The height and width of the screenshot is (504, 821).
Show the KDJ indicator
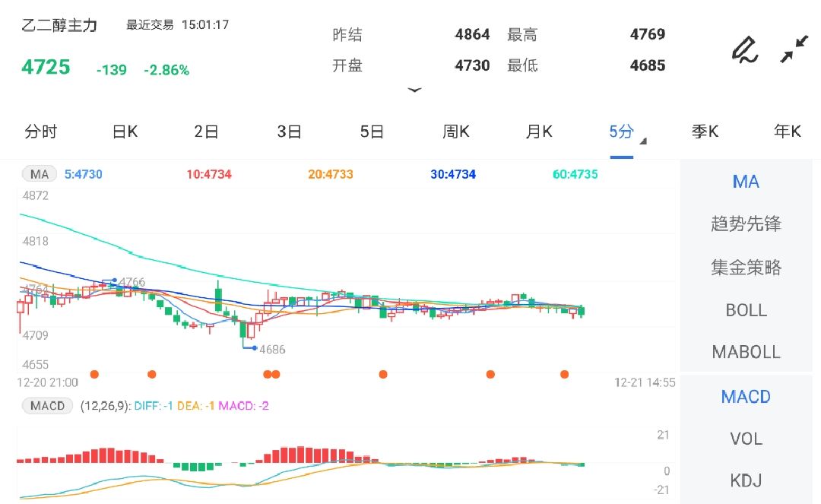coord(746,480)
